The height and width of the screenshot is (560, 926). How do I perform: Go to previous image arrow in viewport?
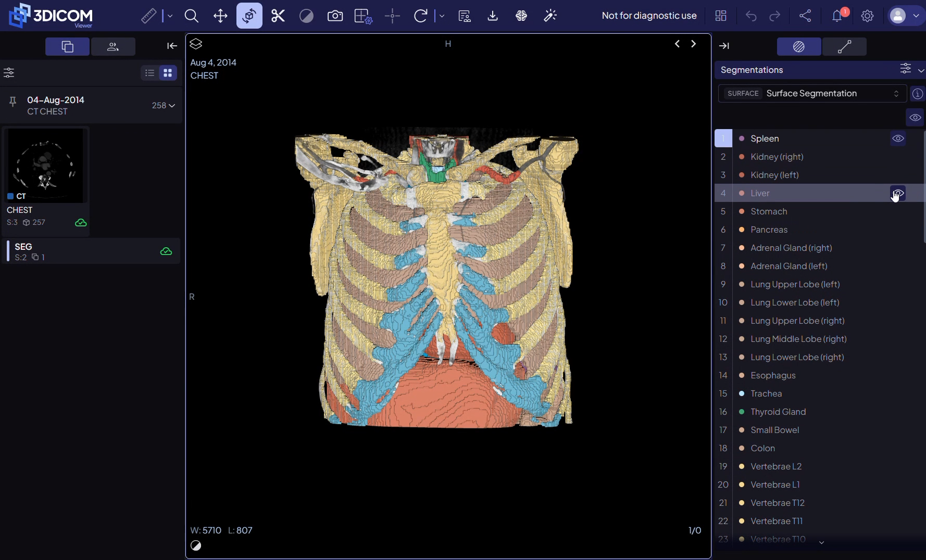pos(677,44)
